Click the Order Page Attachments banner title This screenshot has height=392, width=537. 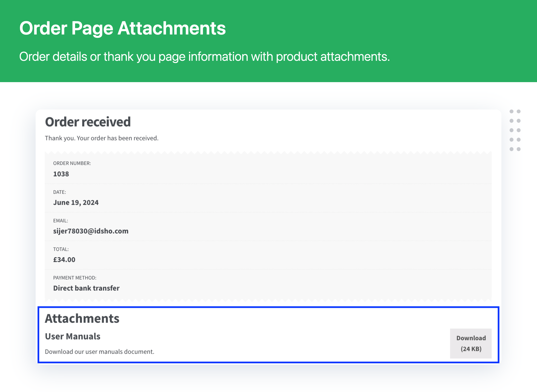click(x=122, y=28)
